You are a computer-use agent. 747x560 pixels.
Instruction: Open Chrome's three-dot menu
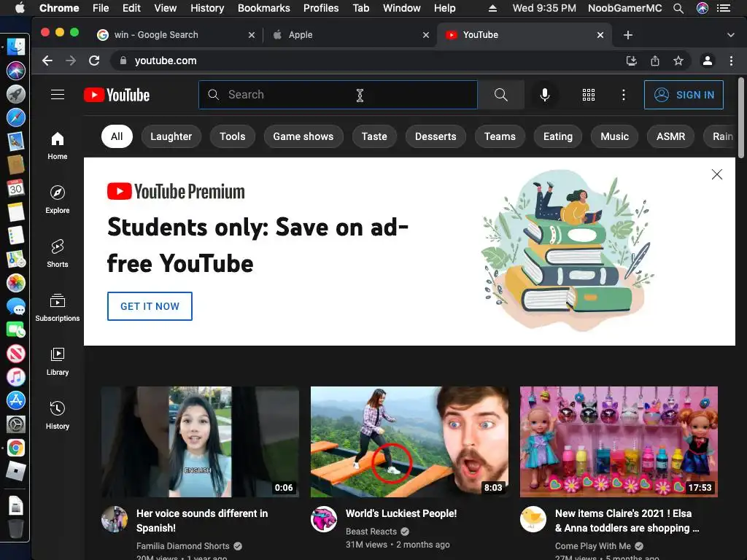731,61
